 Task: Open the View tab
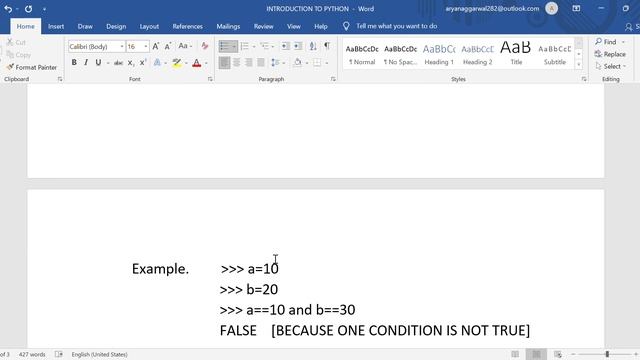[293, 26]
